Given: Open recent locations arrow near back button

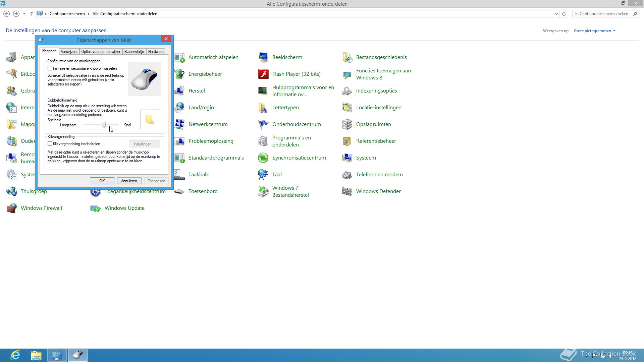Looking at the screenshot, I should click(24, 14).
